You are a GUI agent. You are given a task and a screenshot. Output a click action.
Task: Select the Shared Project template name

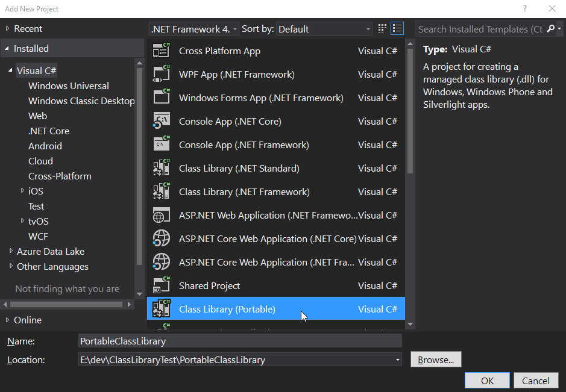point(209,285)
